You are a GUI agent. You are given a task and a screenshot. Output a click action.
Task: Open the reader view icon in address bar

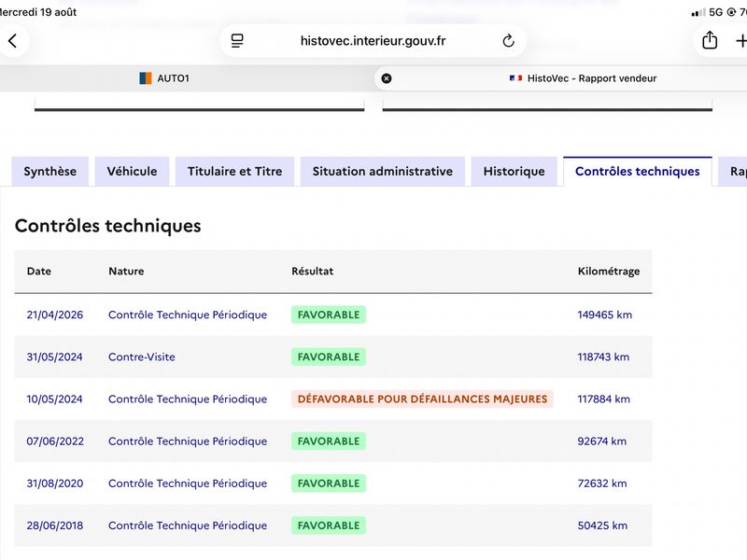(237, 41)
